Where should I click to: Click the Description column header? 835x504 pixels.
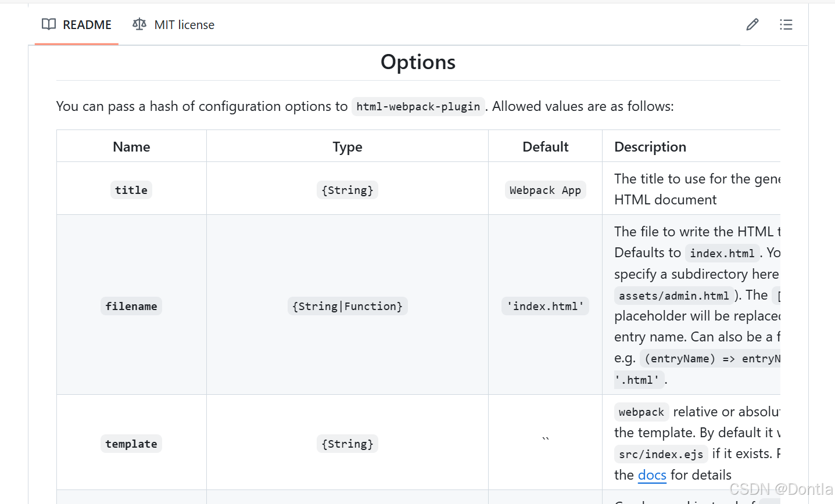(x=650, y=147)
